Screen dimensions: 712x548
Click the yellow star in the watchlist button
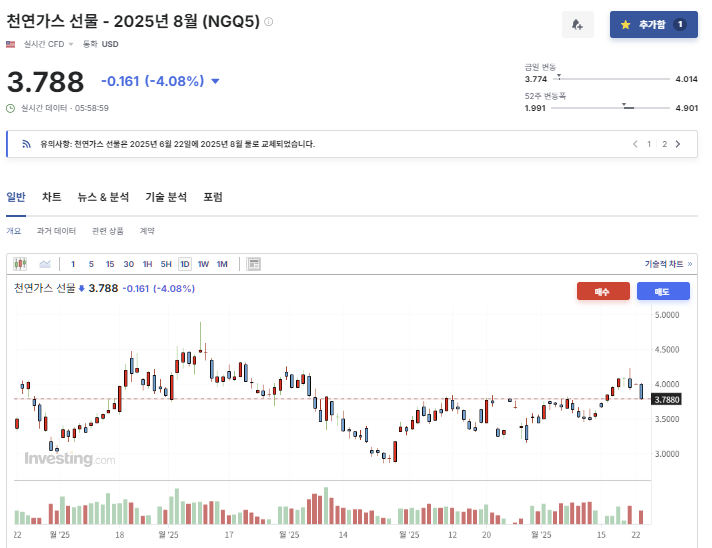click(x=625, y=25)
